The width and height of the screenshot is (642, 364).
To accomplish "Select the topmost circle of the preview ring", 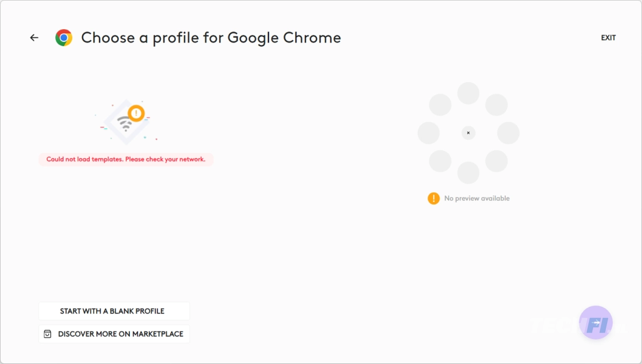I will point(468,93).
